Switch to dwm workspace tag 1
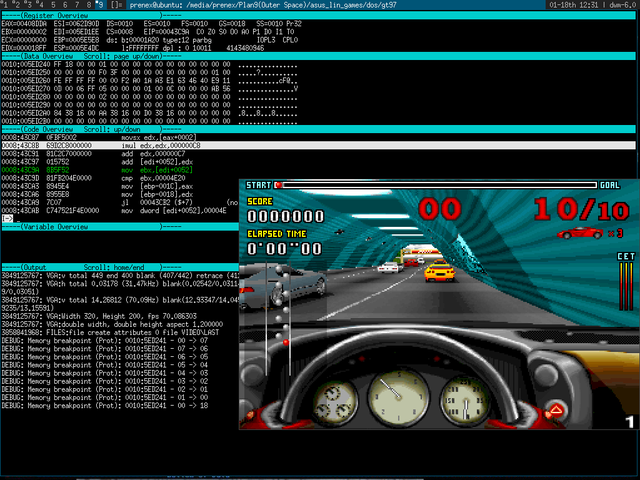The height and width of the screenshot is (480, 640). [5, 5]
